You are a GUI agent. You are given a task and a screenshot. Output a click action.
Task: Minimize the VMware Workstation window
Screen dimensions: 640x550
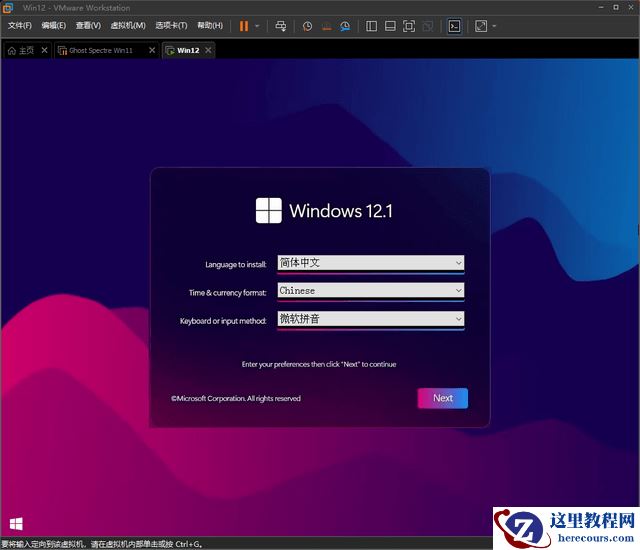point(601,7)
